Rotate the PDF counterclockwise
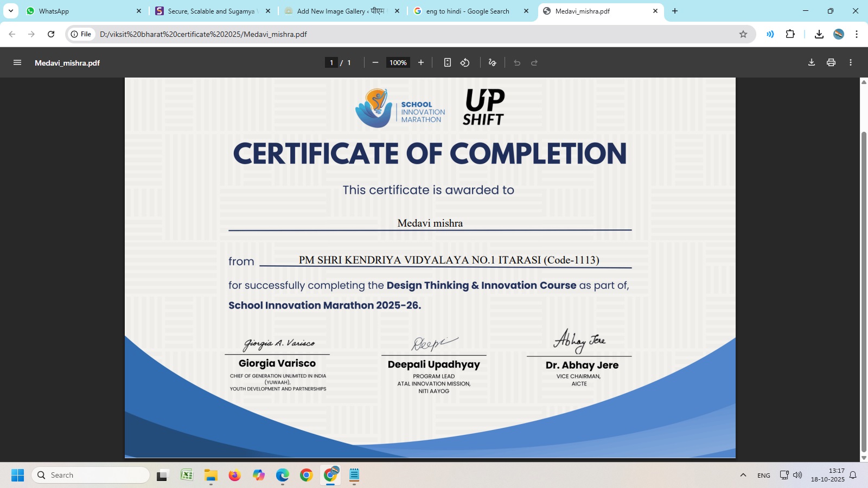Screen dimensions: 868x488 pos(465,63)
